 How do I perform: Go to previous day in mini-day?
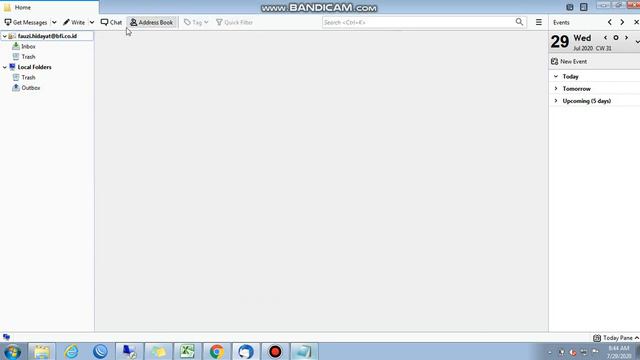pyautogui.click(x=605, y=38)
